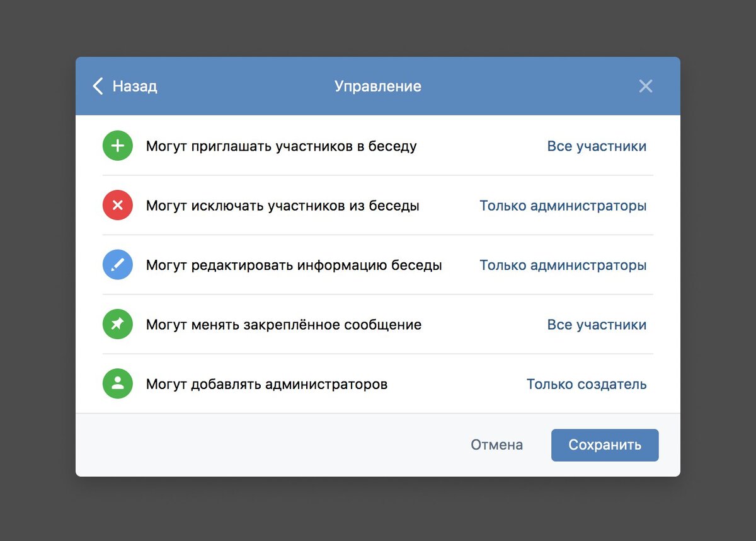Click text Могут исключать участников из беседы
Screen dimensions: 756x541
point(283,206)
